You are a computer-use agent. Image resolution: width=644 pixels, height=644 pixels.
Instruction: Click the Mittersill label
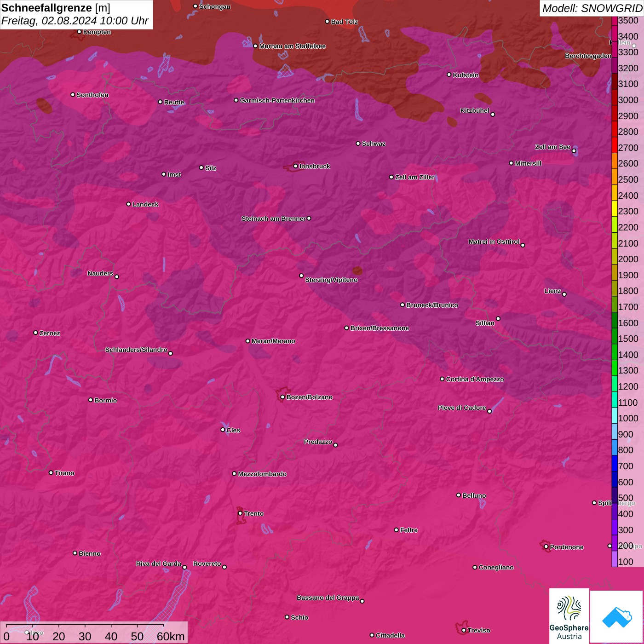click(x=528, y=163)
